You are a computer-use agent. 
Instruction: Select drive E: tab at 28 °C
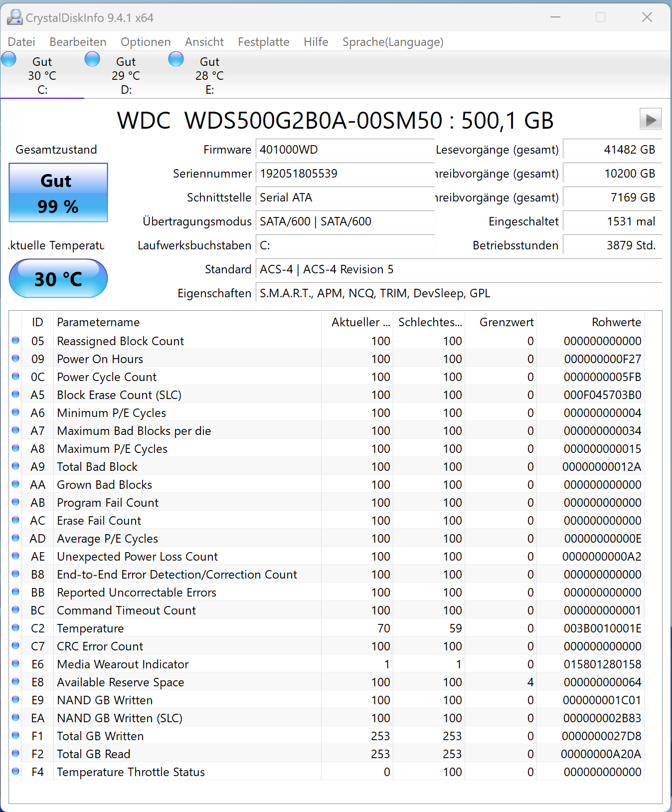point(210,75)
